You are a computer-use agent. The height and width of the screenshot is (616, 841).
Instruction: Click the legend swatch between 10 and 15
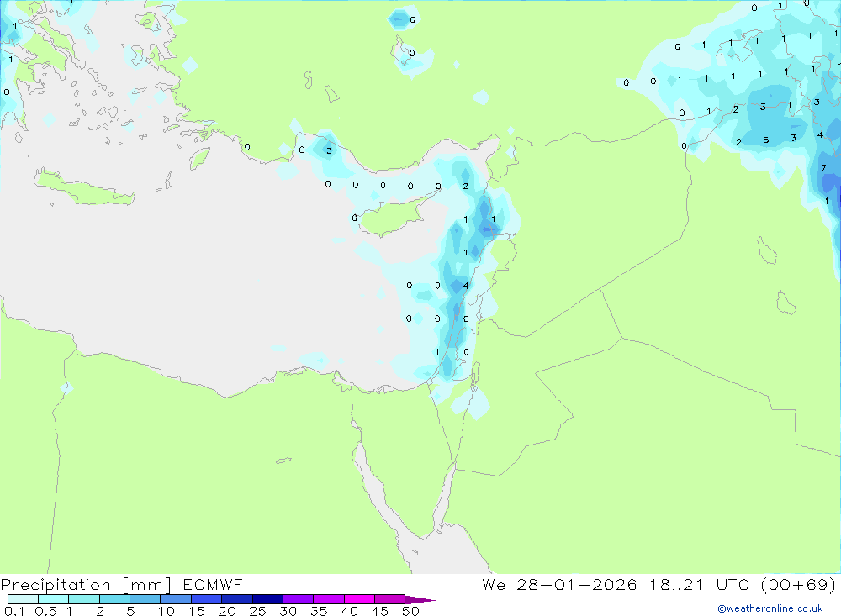pyautogui.click(x=176, y=599)
